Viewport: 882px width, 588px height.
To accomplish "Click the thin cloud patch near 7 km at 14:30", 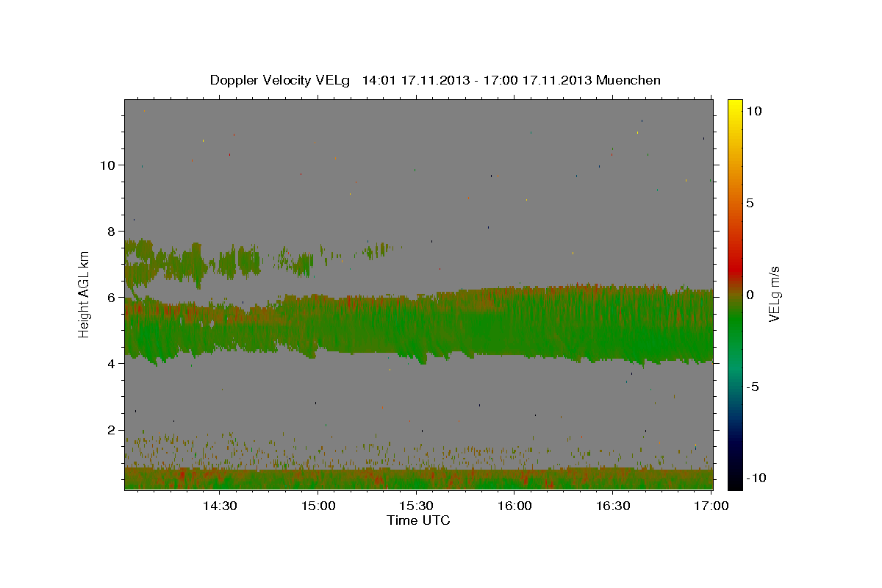I will 239,261.
